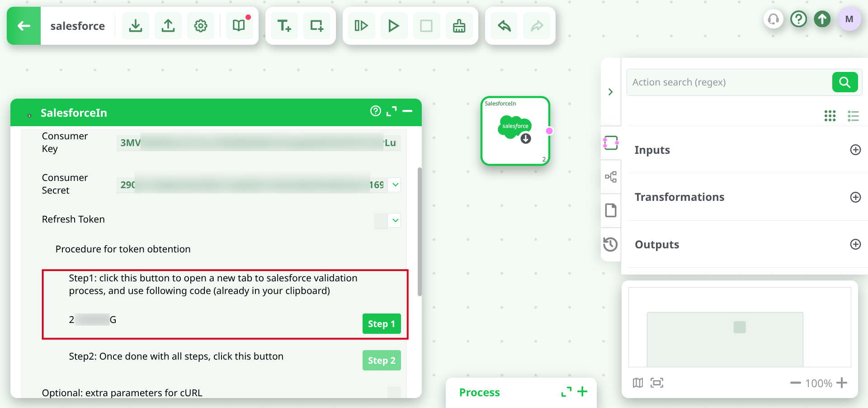Click the add text note icon

[x=284, y=26]
